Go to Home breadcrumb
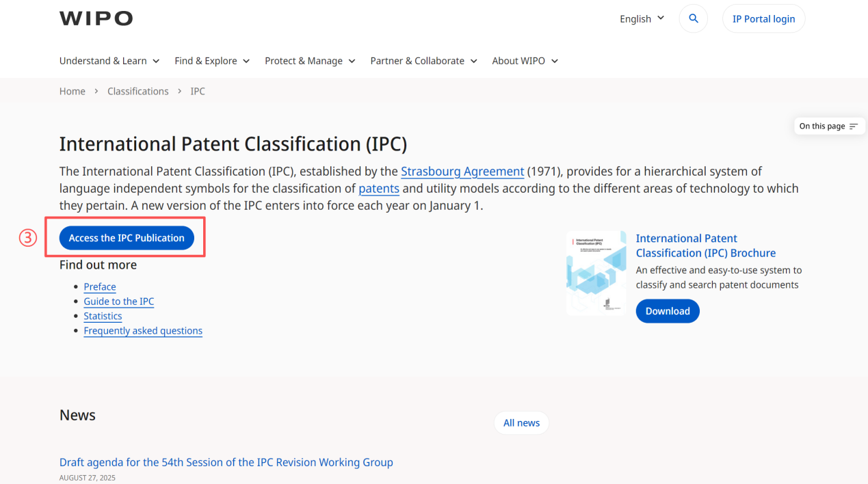Viewport: 868px width, 484px height. pos(73,92)
